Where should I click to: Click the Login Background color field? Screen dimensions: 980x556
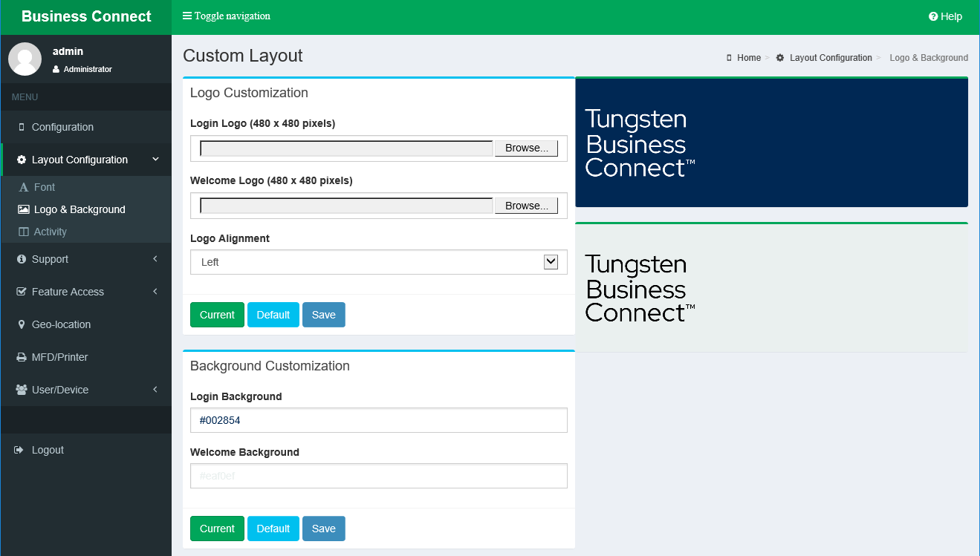click(378, 420)
